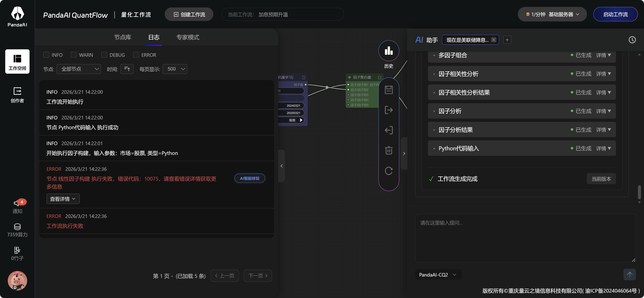The image size is (644, 298).
Task: Click the 启动工作流 button
Action: coord(615,14)
